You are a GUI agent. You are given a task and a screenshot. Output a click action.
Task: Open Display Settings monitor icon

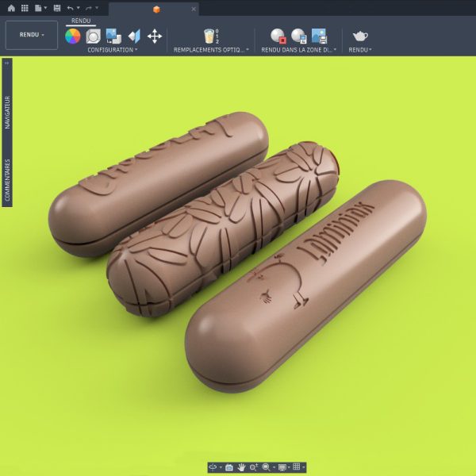tap(282, 467)
